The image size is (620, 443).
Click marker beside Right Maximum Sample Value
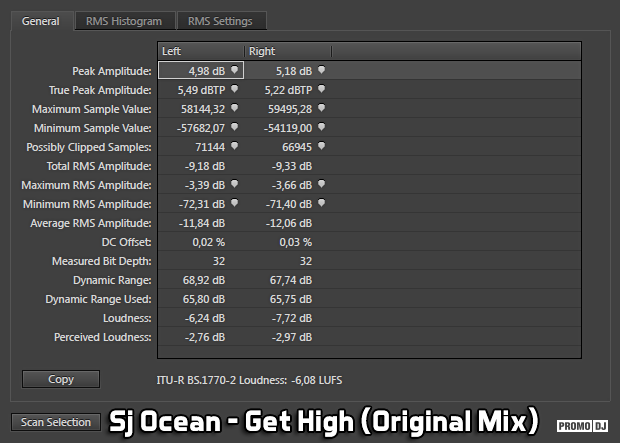321,108
